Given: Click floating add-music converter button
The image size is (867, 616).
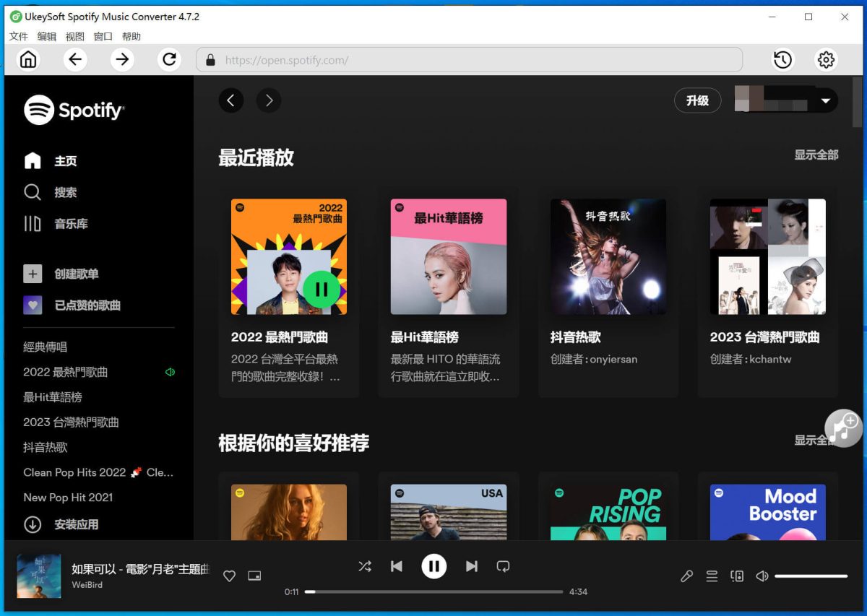Looking at the screenshot, I should pos(843,428).
